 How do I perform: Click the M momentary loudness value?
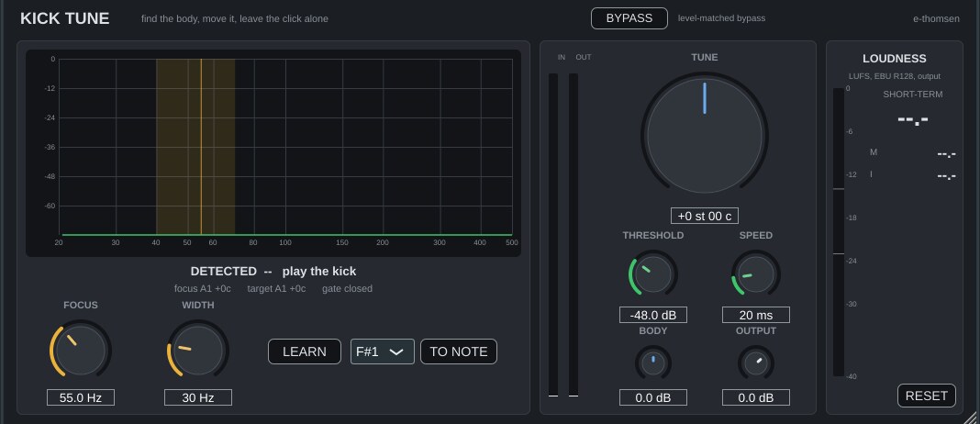(946, 154)
